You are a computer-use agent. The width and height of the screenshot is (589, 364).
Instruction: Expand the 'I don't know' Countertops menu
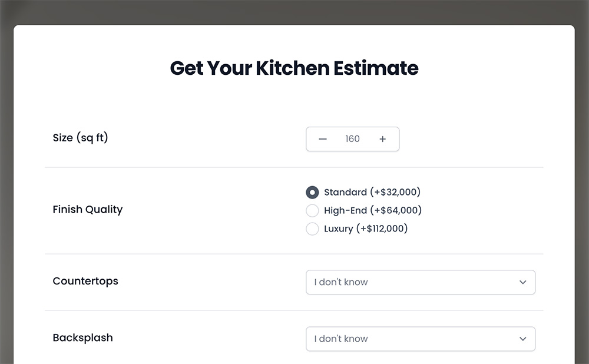[x=421, y=282]
